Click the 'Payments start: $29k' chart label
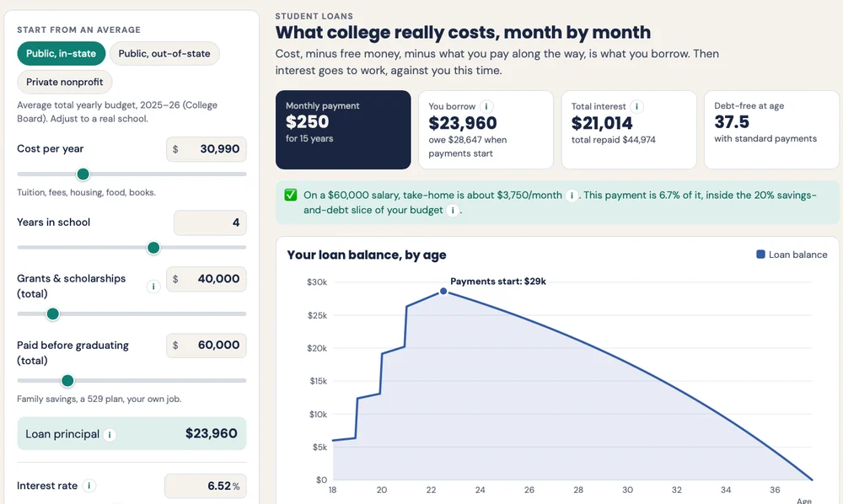This screenshot has height=504, width=843. (x=498, y=281)
